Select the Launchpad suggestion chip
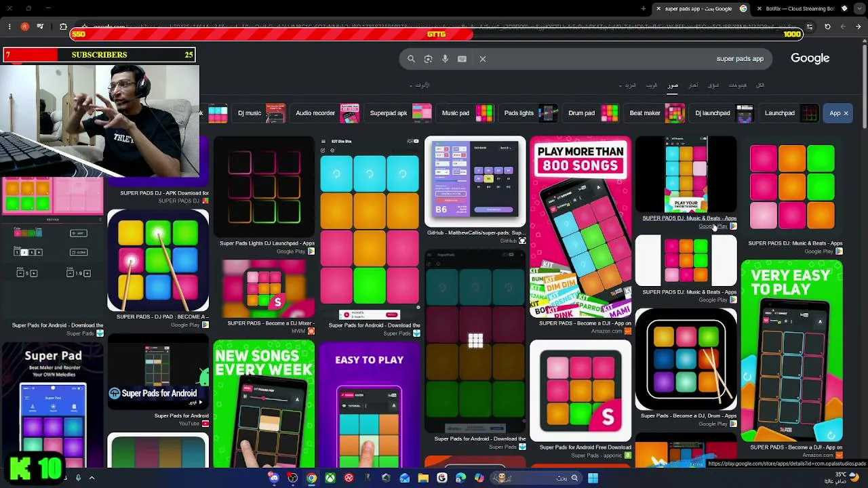868x488 pixels. tap(790, 113)
